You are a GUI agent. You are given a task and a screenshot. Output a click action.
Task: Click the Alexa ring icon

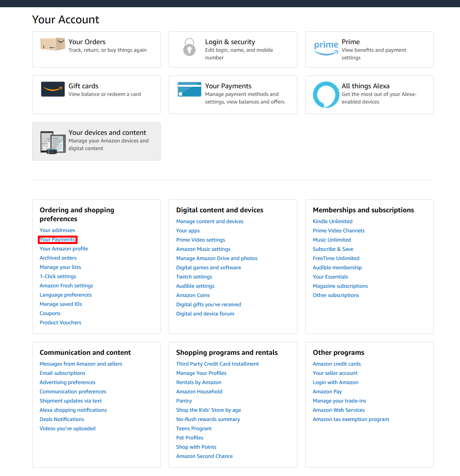[326, 95]
